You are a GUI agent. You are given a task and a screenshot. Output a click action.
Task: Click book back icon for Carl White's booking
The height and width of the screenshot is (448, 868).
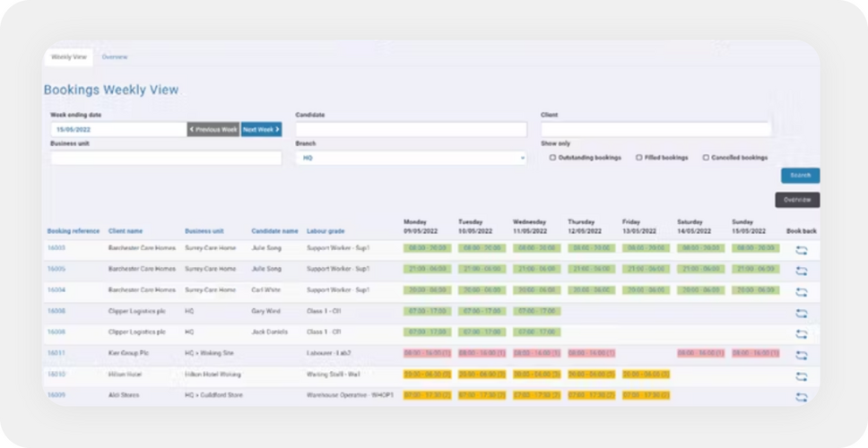(x=801, y=292)
